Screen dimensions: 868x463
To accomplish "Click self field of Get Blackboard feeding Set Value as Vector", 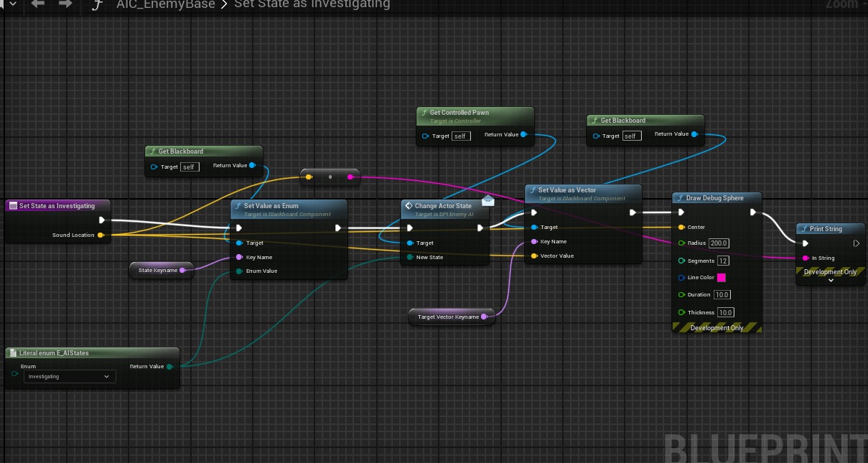I will (632, 136).
